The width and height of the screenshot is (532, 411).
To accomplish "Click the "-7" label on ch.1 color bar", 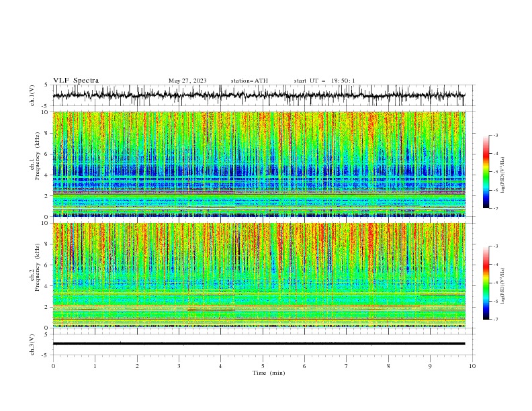I will pos(496,208).
